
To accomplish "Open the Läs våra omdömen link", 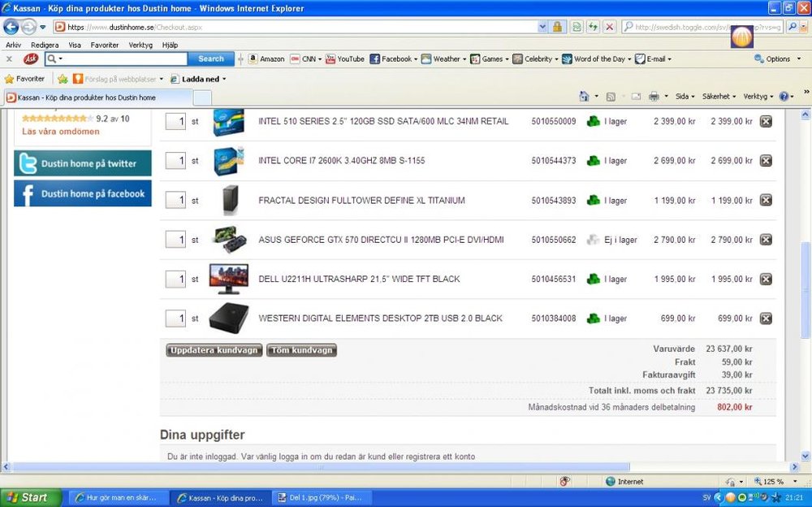I will click(61, 132).
